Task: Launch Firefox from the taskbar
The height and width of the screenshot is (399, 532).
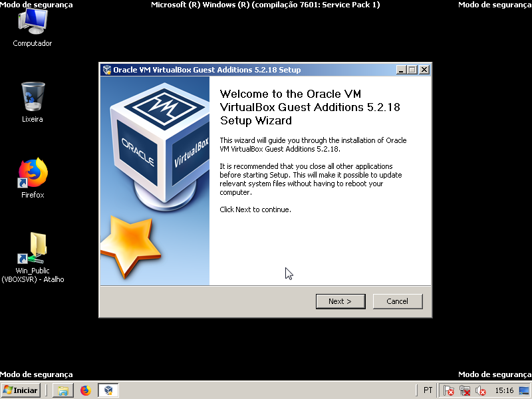Action: click(x=86, y=390)
